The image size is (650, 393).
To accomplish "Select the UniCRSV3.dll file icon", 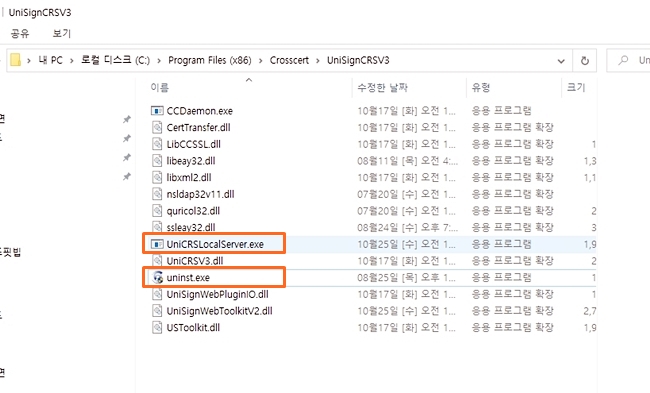I will tap(157, 261).
